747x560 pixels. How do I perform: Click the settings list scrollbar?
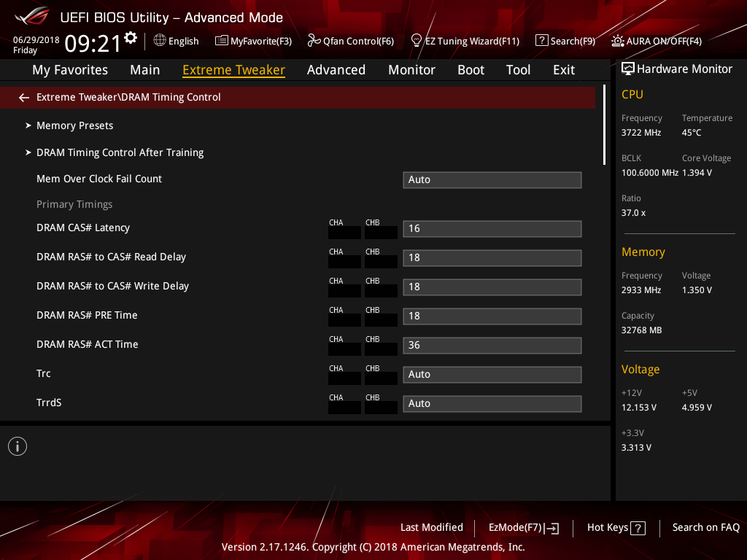[x=604, y=125]
